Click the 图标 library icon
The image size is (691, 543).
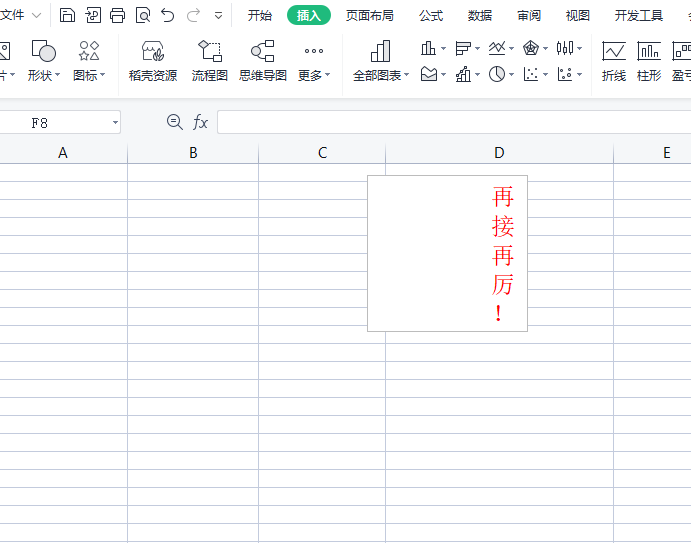(89, 51)
